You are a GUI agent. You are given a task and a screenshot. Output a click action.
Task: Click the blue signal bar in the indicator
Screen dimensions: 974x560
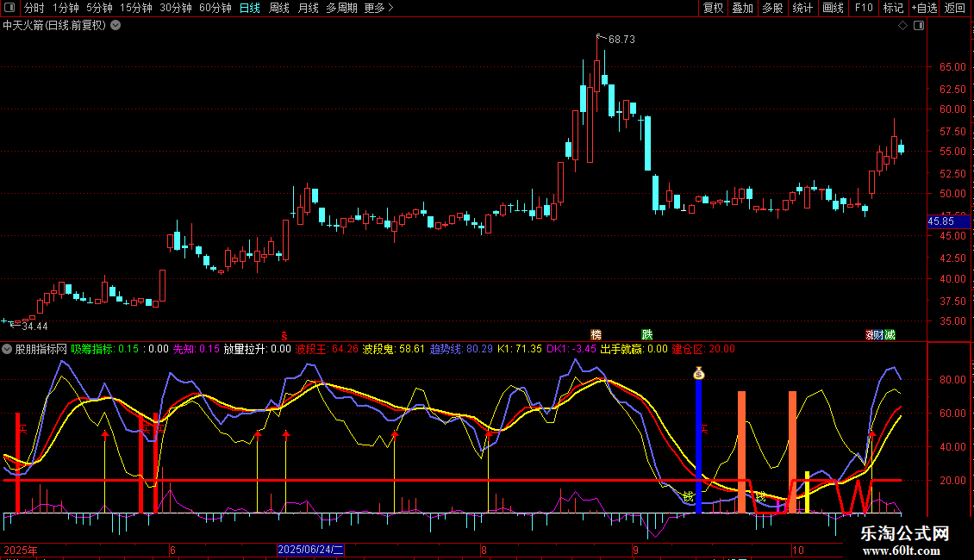click(698, 445)
